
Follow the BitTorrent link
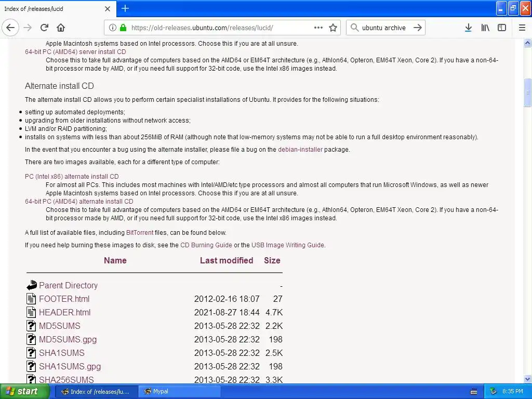pyautogui.click(x=140, y=233)
